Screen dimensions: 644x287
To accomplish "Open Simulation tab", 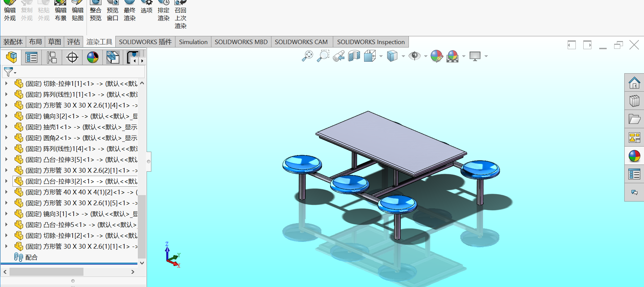I will tap(193, 42).
